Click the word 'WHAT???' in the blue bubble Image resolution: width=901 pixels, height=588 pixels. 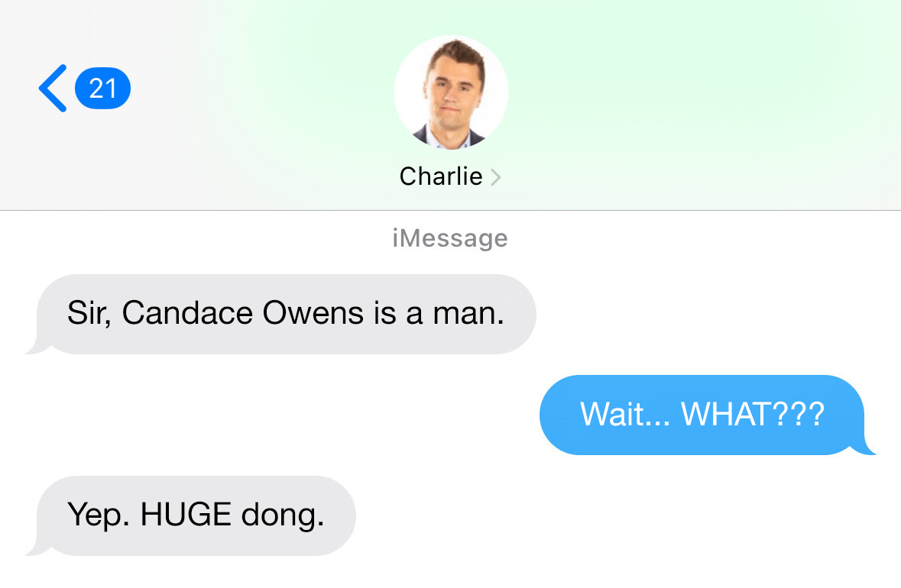click(x=753, y=414)
